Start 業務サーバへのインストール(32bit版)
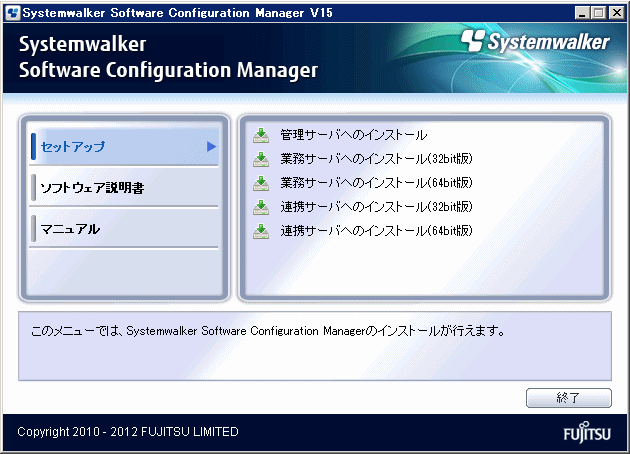 [x=376, y=159]
